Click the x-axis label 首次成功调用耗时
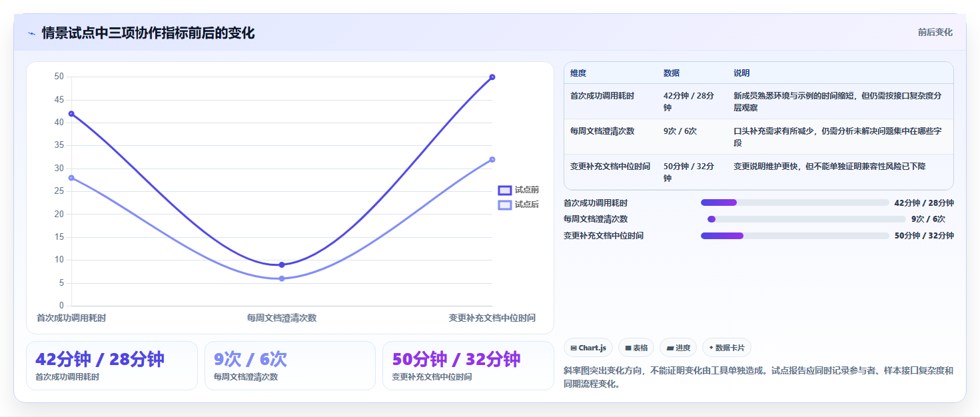Viewport: 980px width, 417px height. [x=71, y=318]
